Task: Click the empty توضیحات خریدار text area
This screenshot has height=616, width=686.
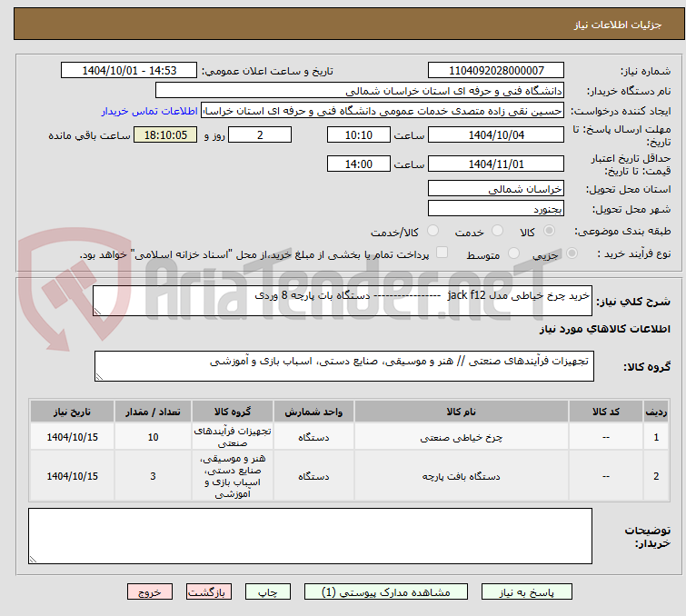Action: (310, 536)
